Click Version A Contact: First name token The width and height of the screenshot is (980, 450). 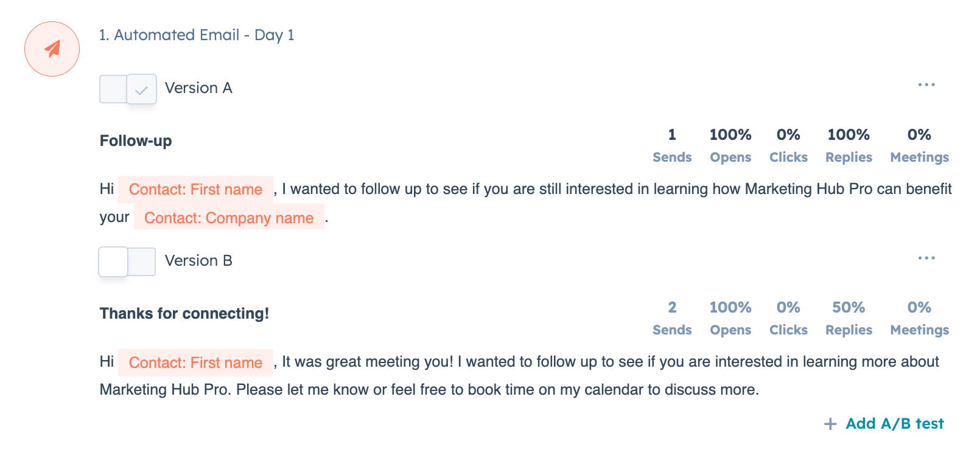(x=195, y=190)
